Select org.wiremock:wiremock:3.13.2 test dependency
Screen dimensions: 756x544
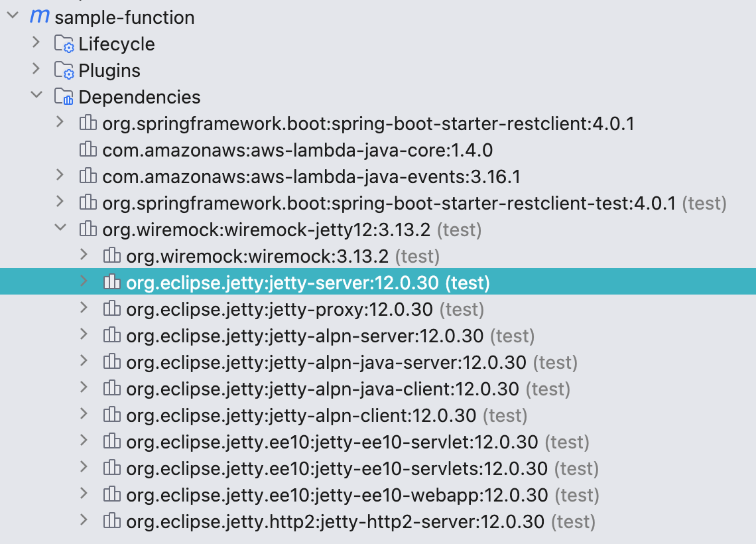click(260, 257)
